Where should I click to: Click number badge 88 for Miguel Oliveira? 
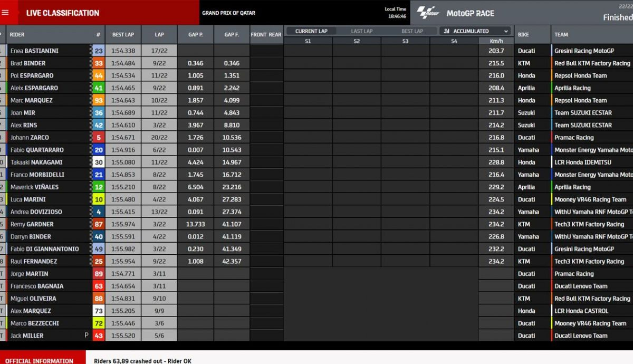pos(99,299)
